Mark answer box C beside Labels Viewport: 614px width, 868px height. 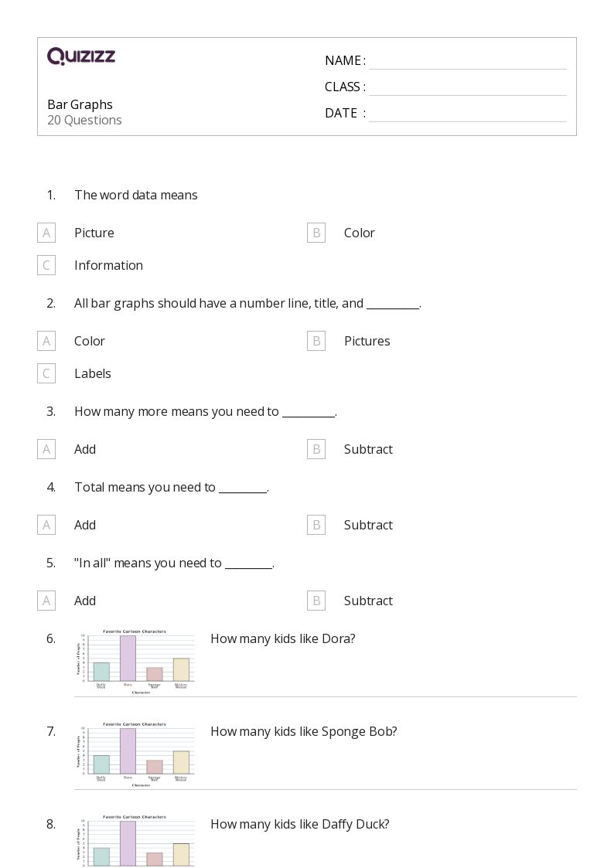(x=46, y=373)
